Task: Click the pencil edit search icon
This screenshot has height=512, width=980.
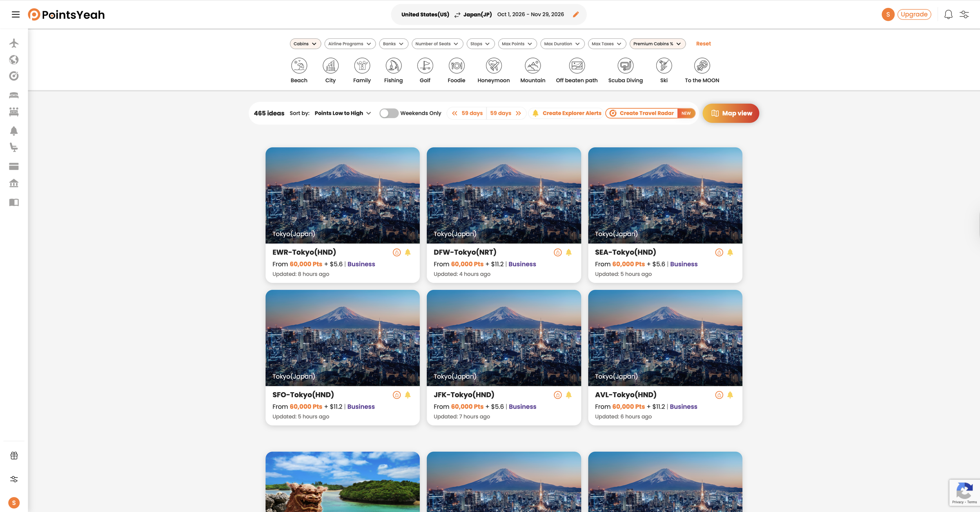Action: [575, 14]
